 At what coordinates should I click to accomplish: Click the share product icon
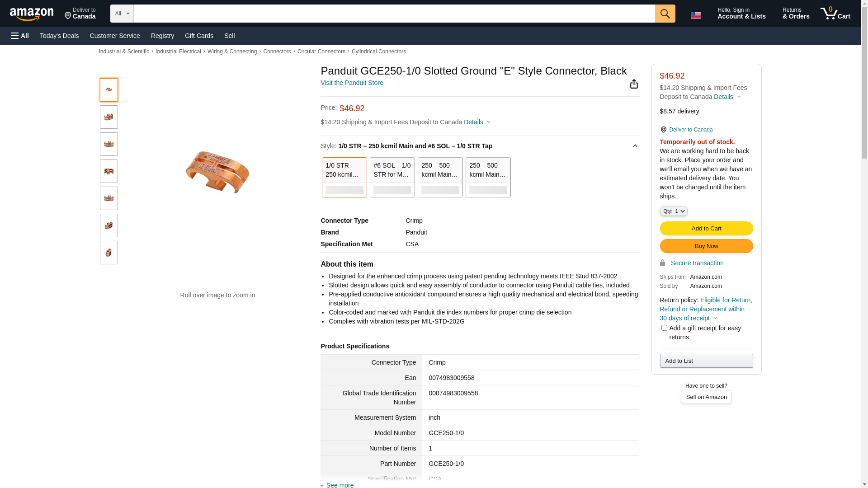point(634,84)
